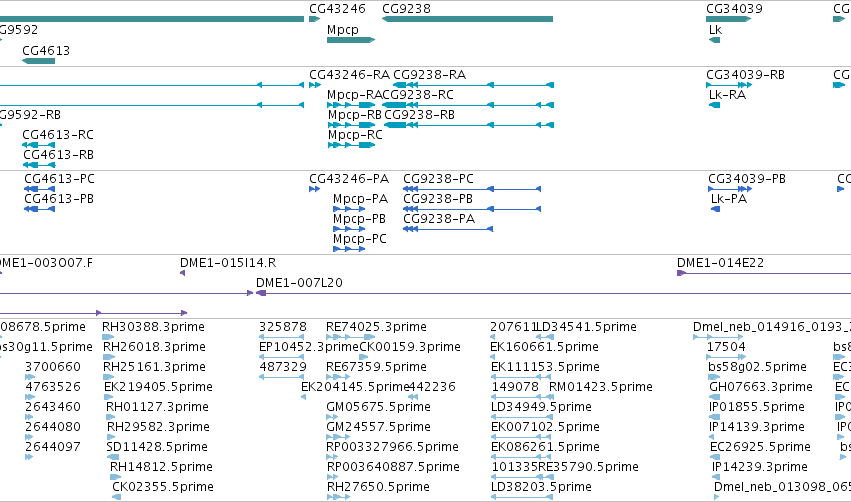Select feature 4763526

coord(53,387)
